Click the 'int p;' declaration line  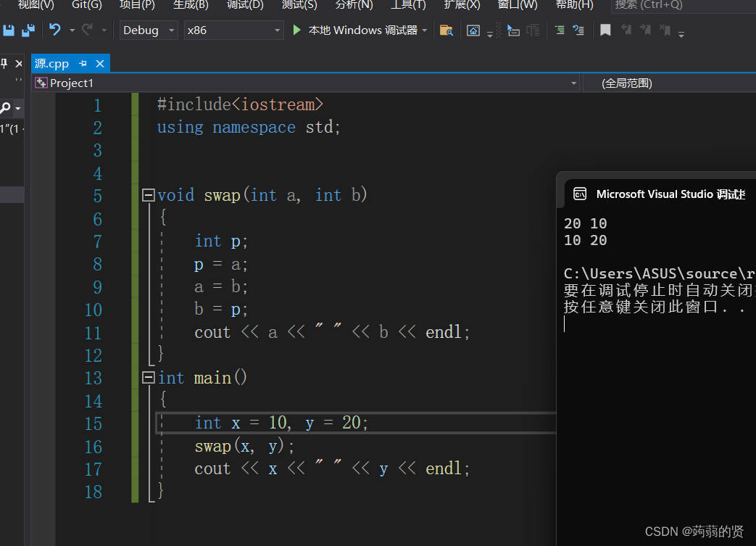point(221,241)
